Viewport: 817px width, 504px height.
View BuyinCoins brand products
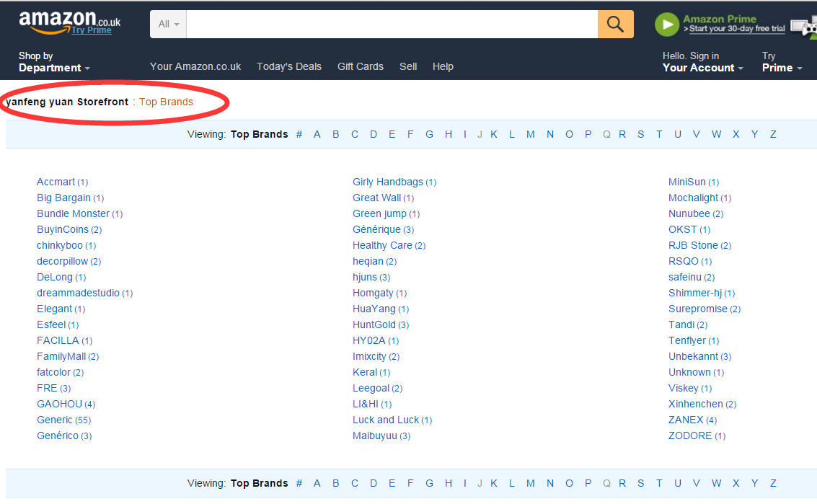pos(63,230)
